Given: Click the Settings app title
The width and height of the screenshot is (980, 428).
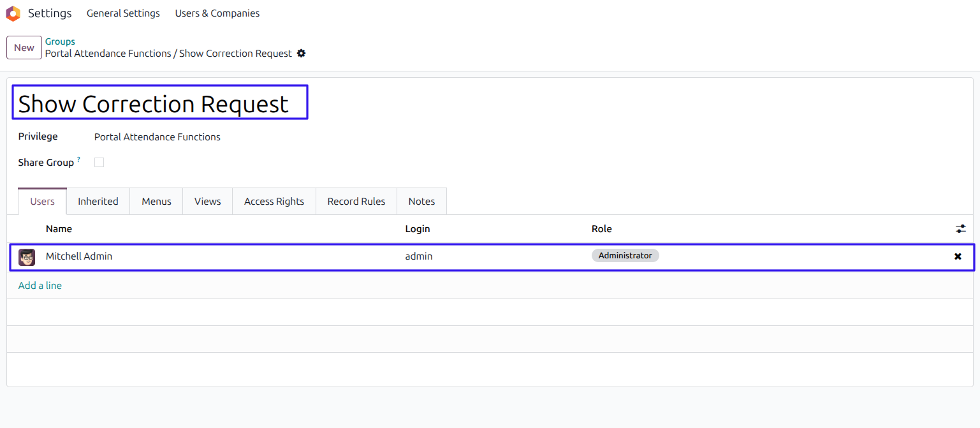Looking at the screenshot, I should click(50, 13).
